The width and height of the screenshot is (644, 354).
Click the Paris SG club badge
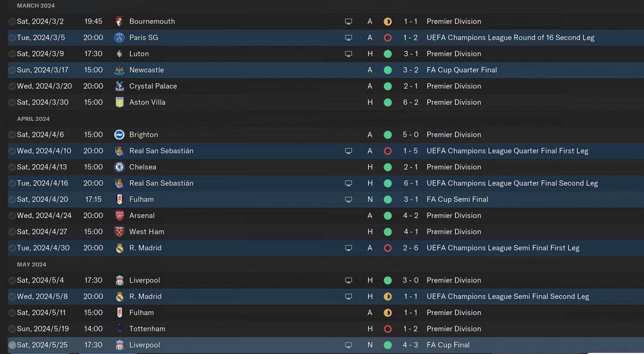coord(119,38)
